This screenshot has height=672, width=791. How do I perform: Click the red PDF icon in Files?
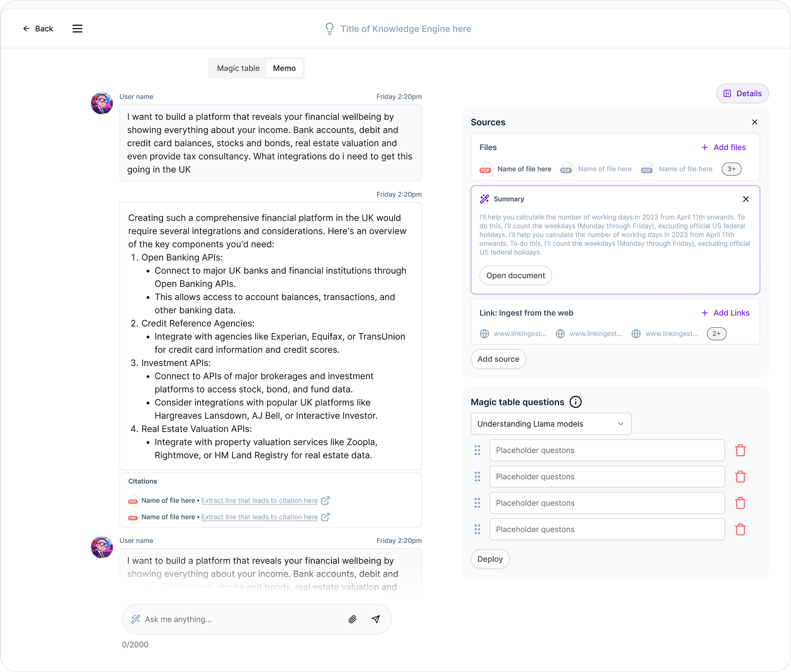(486, 169)
